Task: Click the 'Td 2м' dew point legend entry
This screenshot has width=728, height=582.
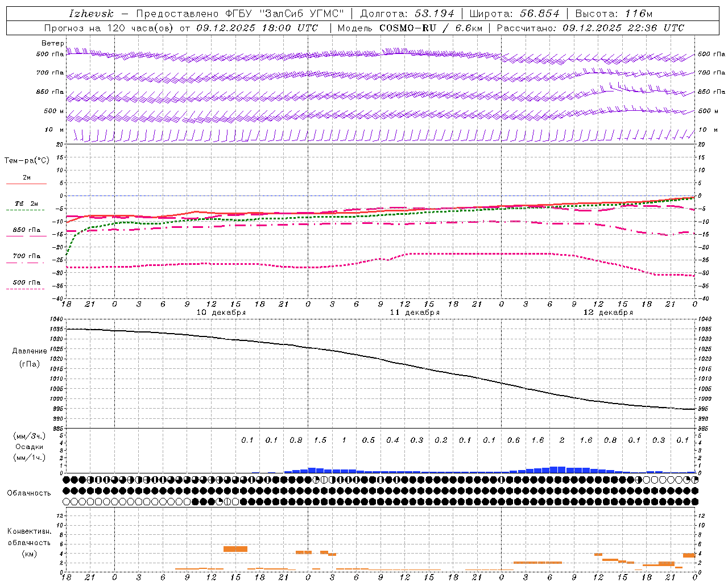Action: click(x=26, y=203)
